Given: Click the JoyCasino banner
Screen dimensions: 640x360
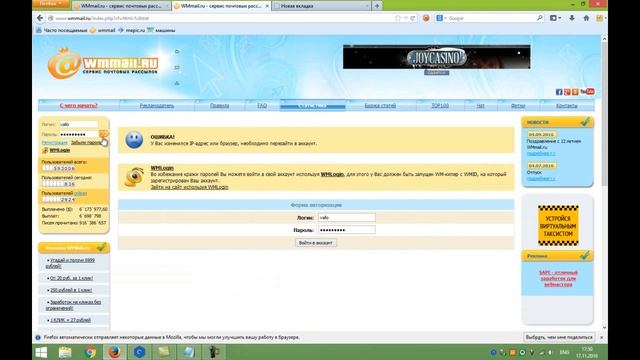Looking at the screenshot, I should 436,57.
